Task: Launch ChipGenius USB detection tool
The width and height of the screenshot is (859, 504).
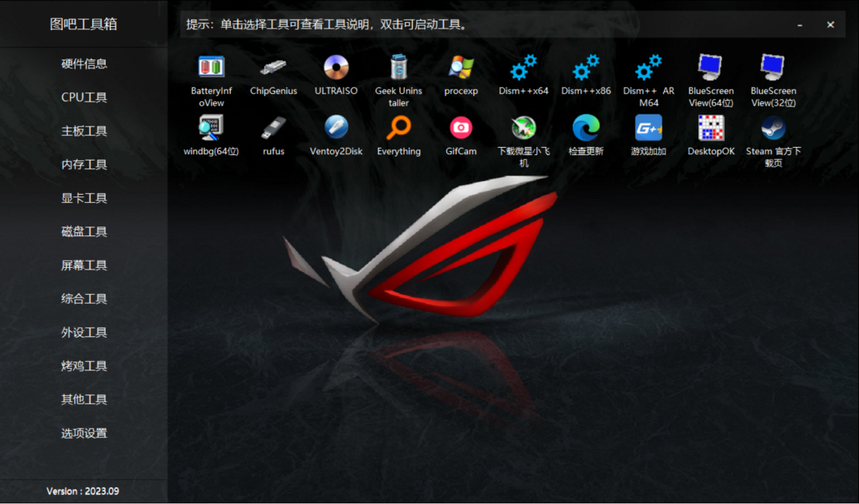Action: point(273,68)
